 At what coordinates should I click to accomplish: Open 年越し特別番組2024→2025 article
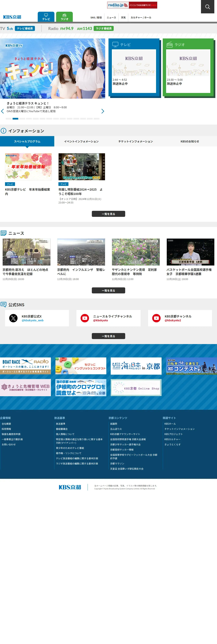(82, 179)
